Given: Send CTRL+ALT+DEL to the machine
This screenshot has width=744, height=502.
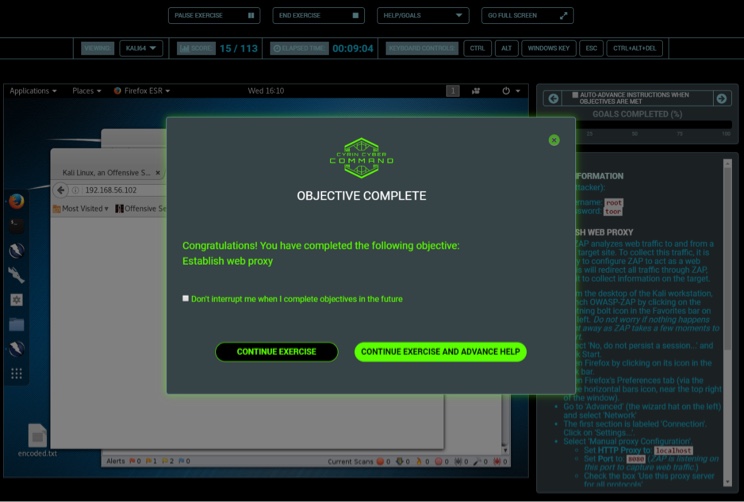Looking at the screenshot, I should coord(634,48).
